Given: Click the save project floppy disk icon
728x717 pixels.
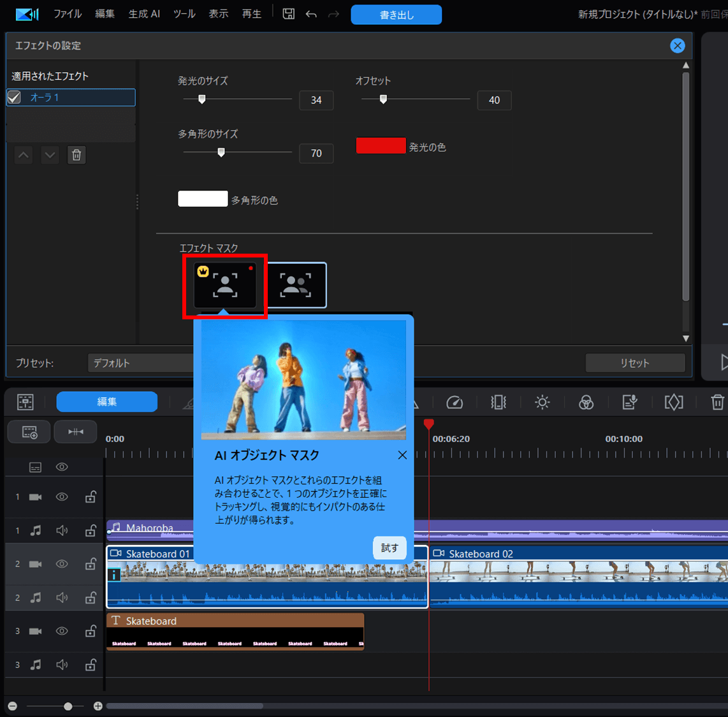Looking at the screenshot, I should (289, 14).
